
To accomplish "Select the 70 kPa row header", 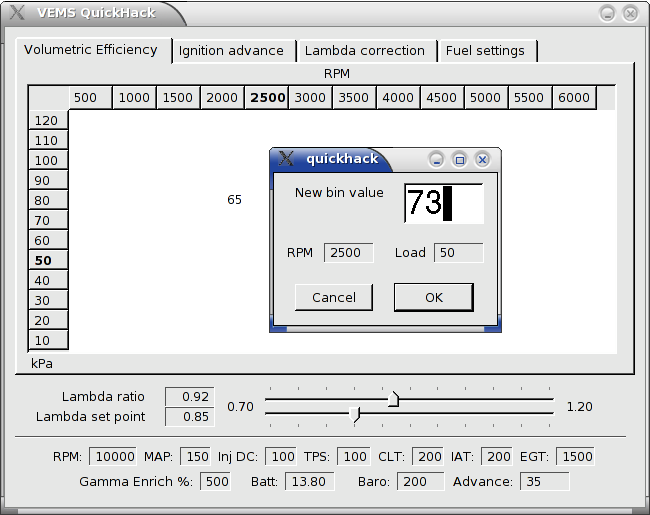I will click(48, 220).
